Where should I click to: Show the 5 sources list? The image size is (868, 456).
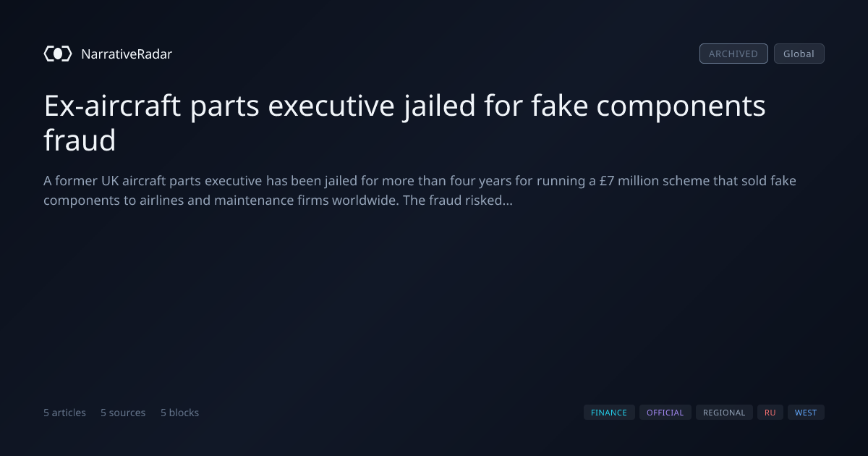click(x=123, y=413)
